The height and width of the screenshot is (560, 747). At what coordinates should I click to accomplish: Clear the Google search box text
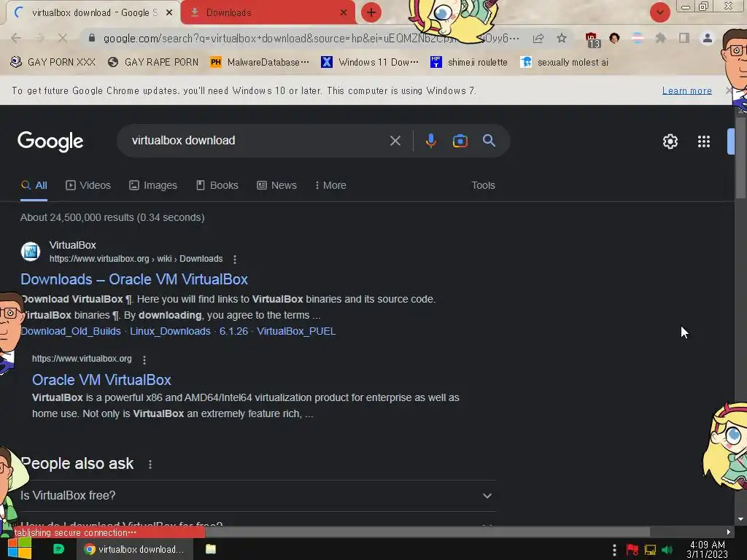[395, 141]
